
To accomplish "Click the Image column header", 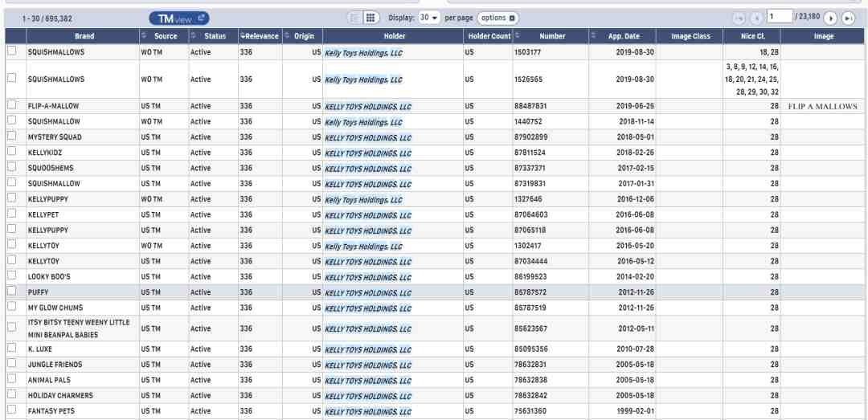I will point(823,36).
